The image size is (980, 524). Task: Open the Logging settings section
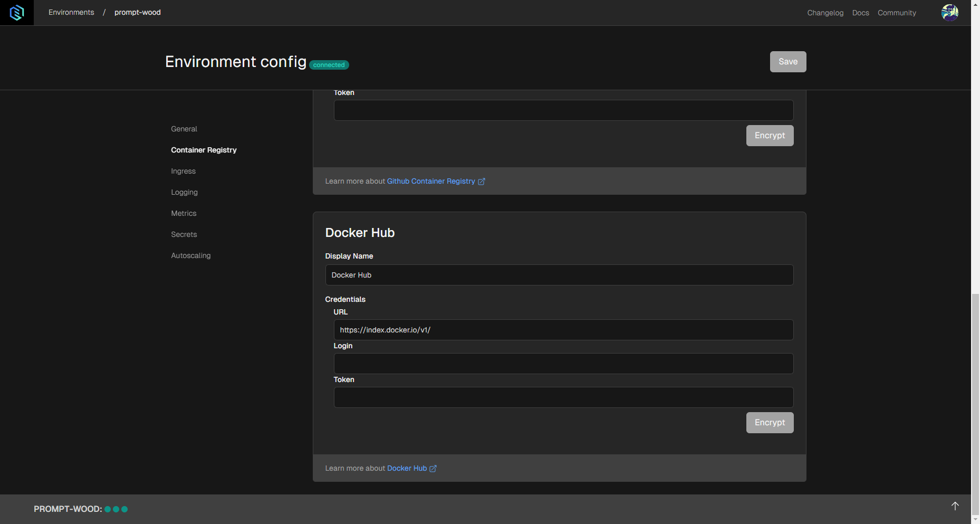pos(184,192)
